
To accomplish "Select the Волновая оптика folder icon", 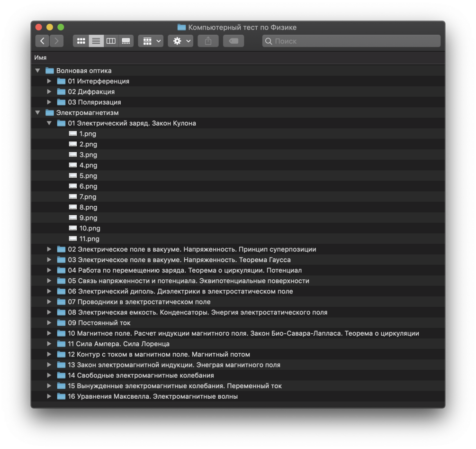I will tap(49, 71).
